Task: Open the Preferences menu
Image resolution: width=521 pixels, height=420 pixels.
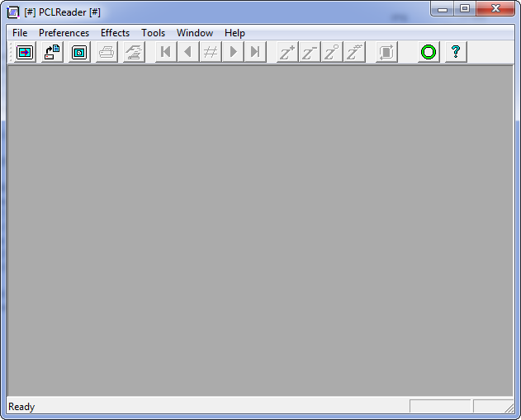Action: click(x=64, y=33)
